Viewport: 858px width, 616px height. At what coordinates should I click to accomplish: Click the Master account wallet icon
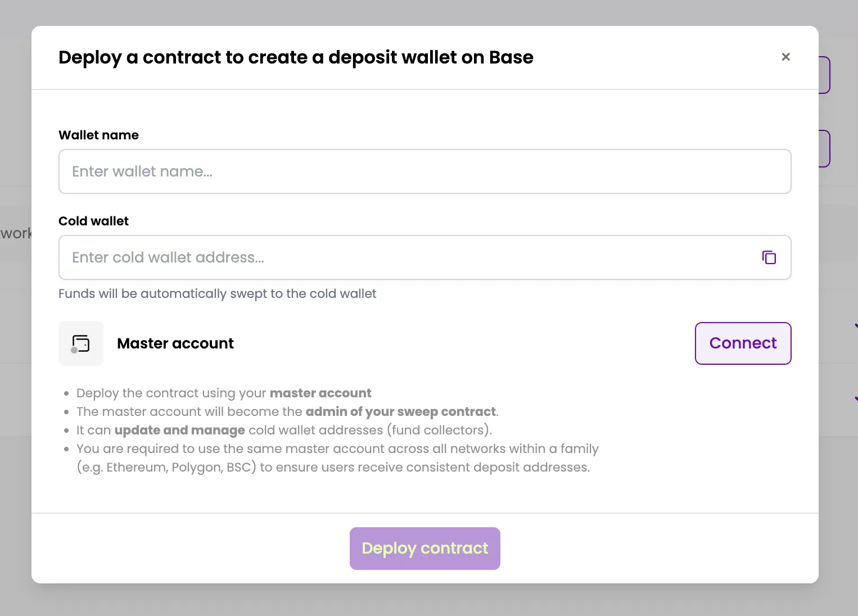81,343
